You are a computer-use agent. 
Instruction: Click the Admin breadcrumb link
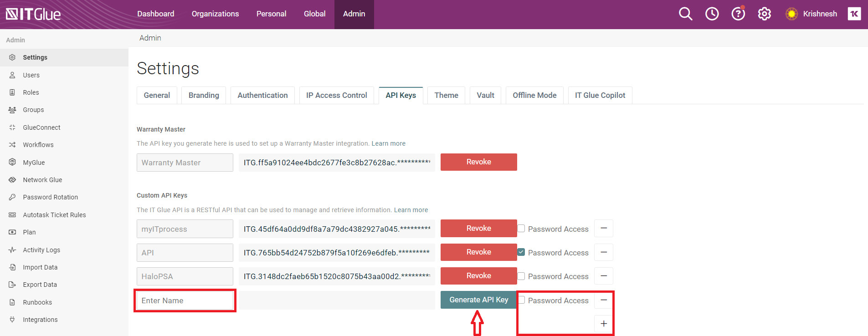[x=150, y=38]
